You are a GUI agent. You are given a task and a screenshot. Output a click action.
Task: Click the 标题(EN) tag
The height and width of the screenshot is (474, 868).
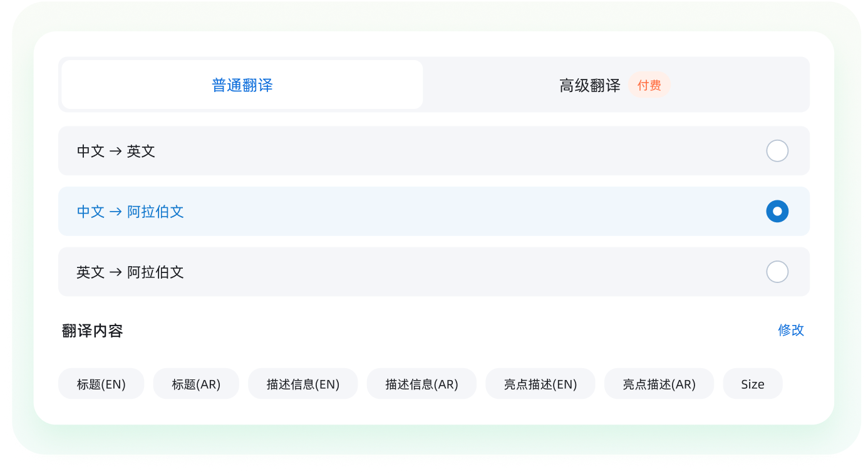101,384
